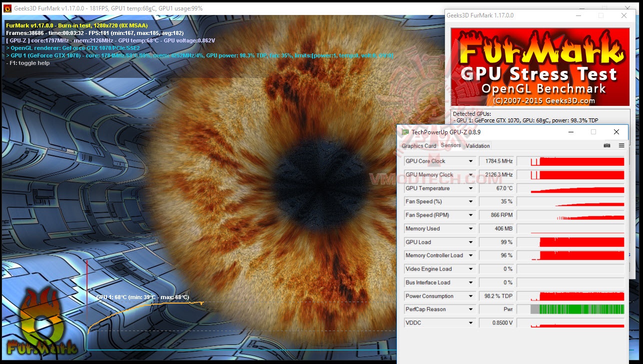Click the FurMark flame icon in main title bar

point(7,8)
